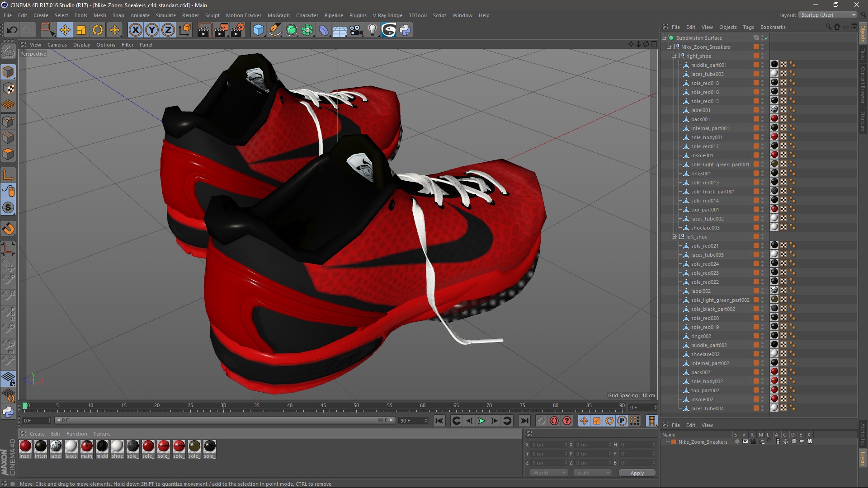Click the spline Pen tool icon
The image size is (868, 488).
274,30
